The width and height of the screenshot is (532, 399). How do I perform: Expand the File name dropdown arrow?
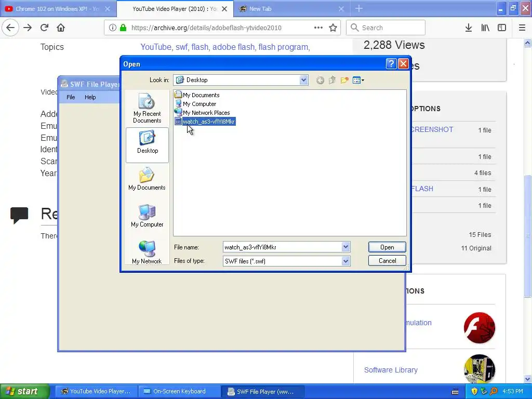pyautogui.click(x=345, y=247)
